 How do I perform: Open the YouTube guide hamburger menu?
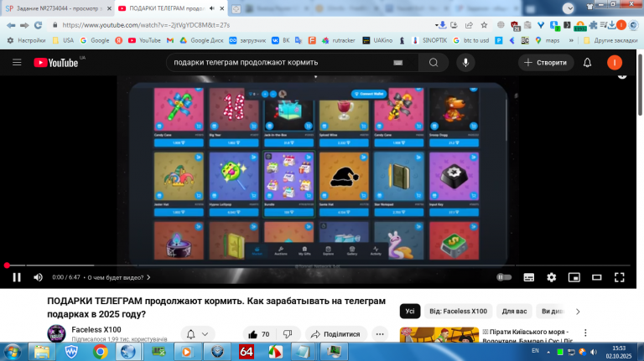17,62
